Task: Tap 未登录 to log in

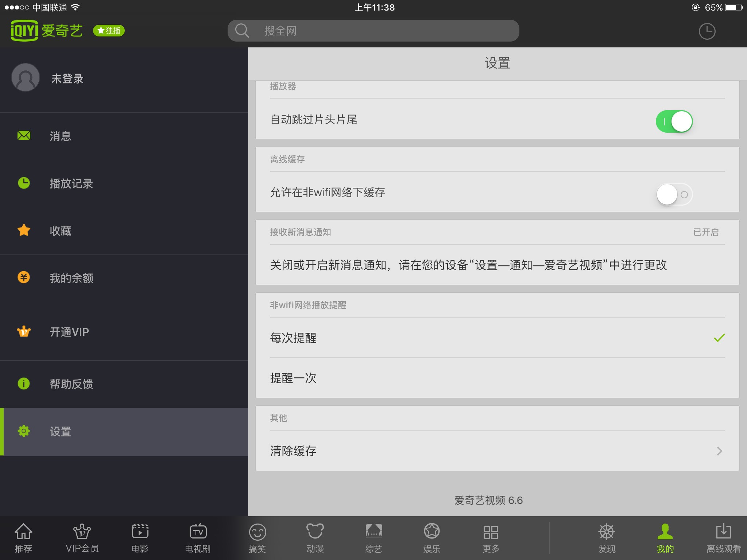Action: tap(67, 78)
